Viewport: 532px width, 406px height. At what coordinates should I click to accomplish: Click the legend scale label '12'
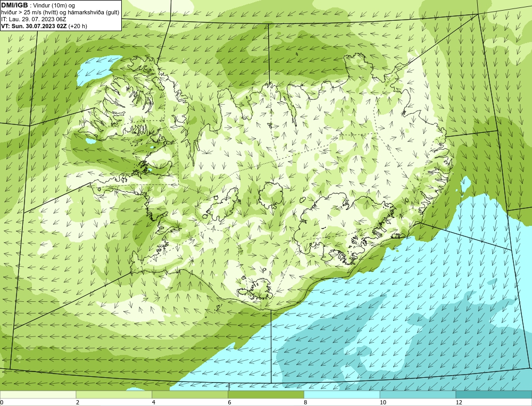tap(459, 403)
